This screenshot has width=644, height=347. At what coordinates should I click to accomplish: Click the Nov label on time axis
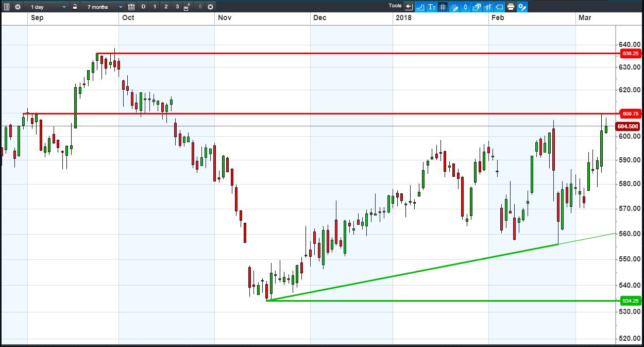[225, 18]
